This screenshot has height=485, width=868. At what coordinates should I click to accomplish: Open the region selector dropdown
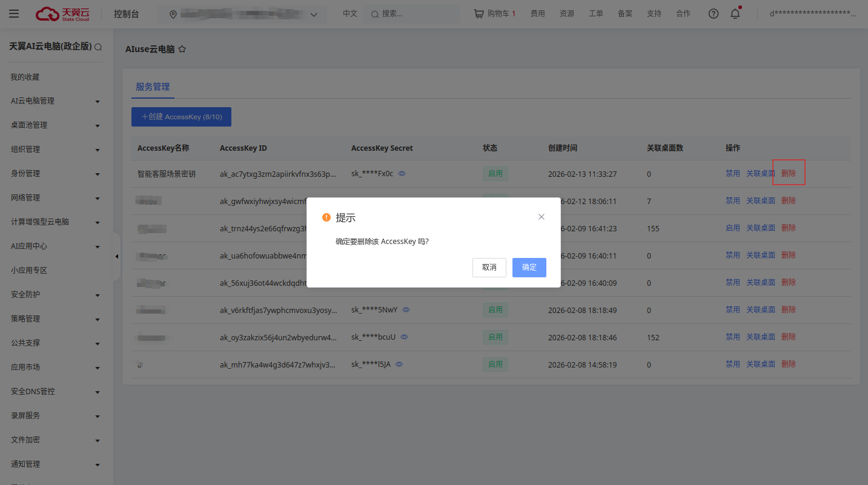point(242,14)
